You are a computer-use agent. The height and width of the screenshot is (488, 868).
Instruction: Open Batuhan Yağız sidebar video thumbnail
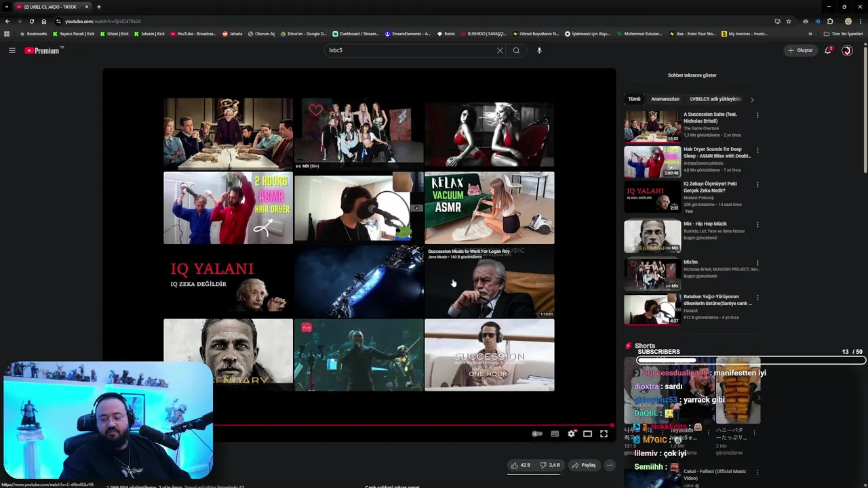652,309
